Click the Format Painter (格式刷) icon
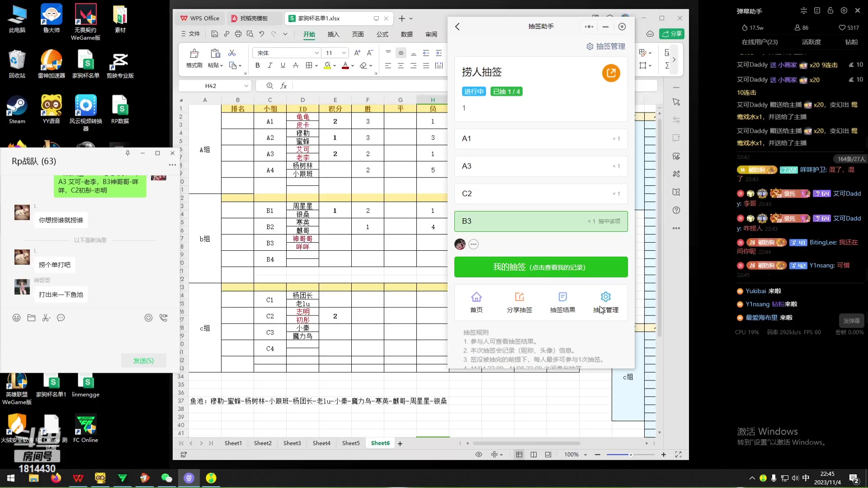This screenshot has height=488, width=868. (x=194, y=54)
